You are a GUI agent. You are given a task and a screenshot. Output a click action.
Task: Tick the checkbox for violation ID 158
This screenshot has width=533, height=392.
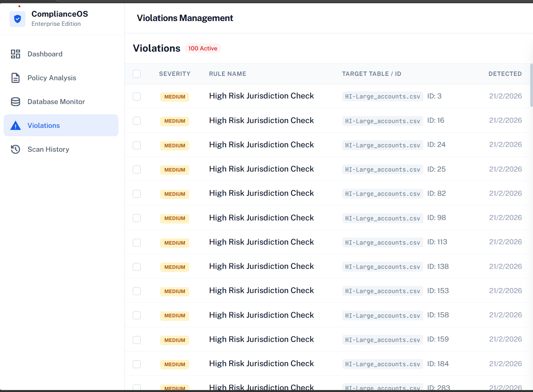137,315
